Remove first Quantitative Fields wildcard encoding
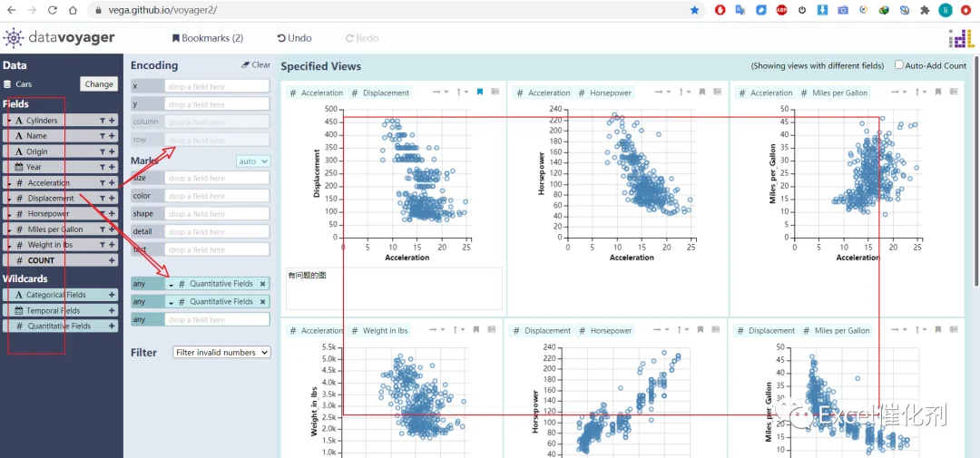Viewport: 980px width, 458px height. [x=262, y=284]
